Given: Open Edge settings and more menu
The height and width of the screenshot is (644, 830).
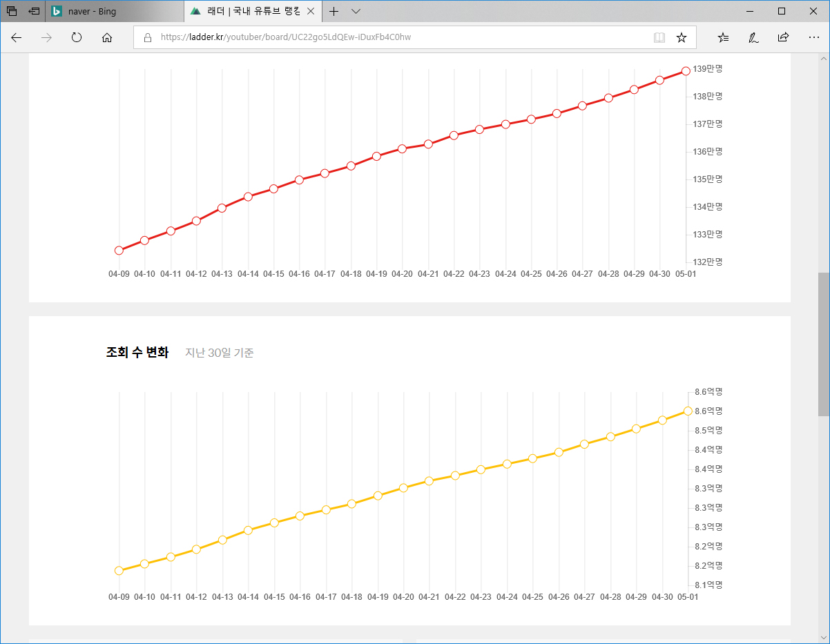Looking at the screenshot, I should tap(813, 37).
